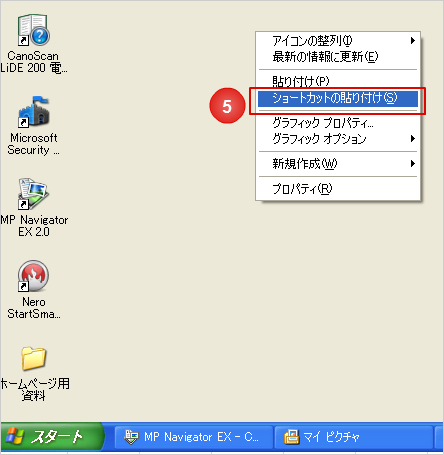Open the 新規作成(W) submenu entry

click(x=338, y=164)
